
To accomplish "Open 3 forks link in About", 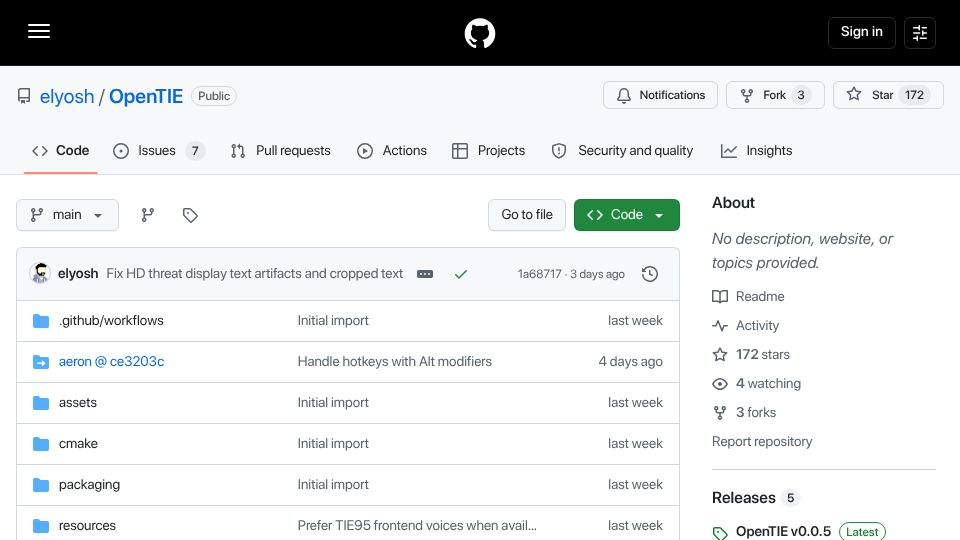I will (744, 413).
